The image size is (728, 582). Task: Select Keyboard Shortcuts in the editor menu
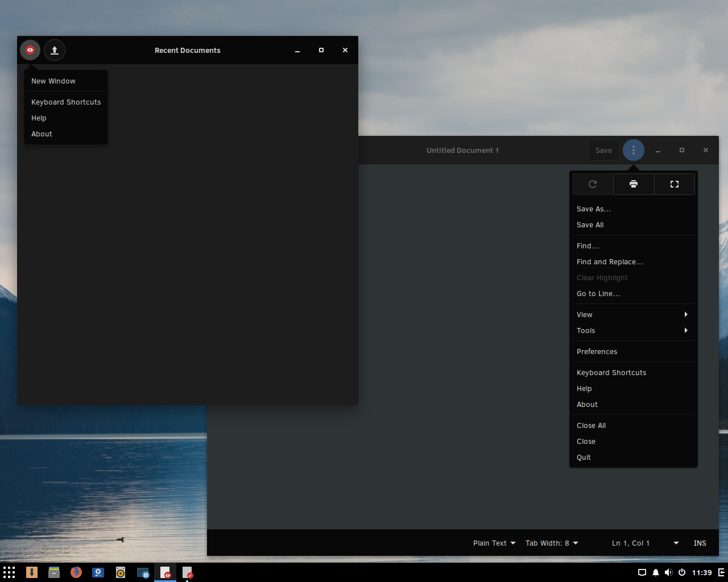coord(634,373)
